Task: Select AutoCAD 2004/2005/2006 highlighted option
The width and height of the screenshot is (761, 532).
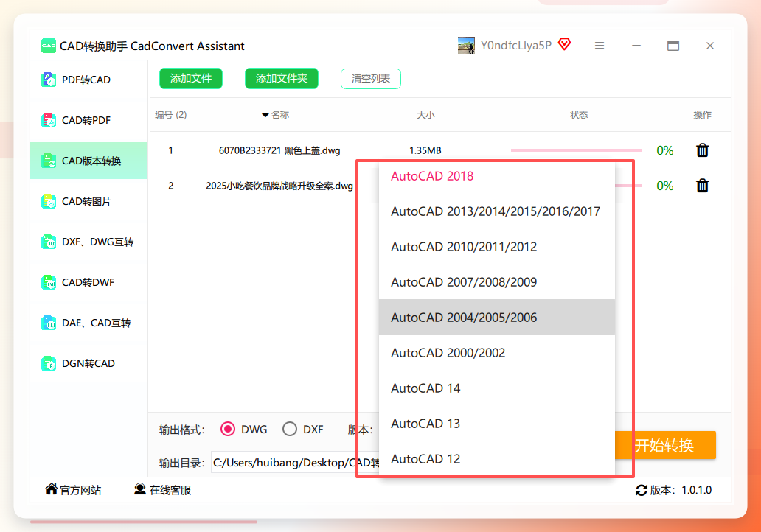Action: (x=496, y=317)
